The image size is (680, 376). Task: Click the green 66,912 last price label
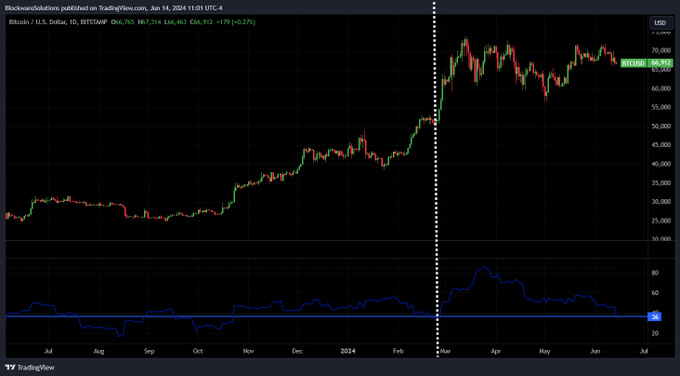(661, 63)
